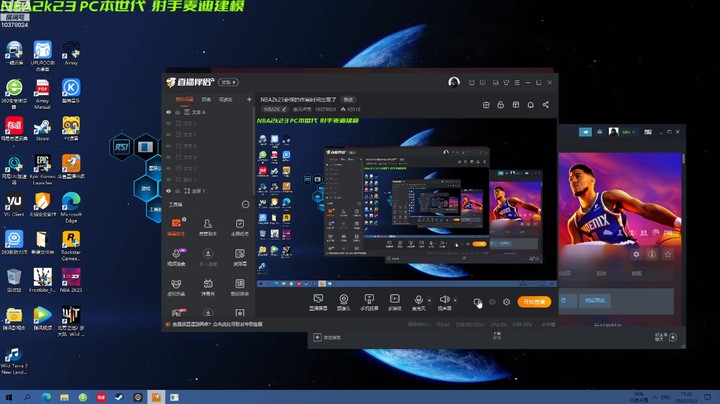Open the luka account dropdown in Steam

(x=628, y=132)
